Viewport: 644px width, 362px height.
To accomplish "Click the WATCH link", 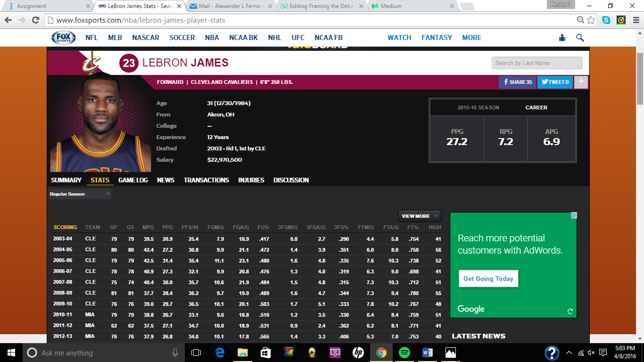I will 399,38.
